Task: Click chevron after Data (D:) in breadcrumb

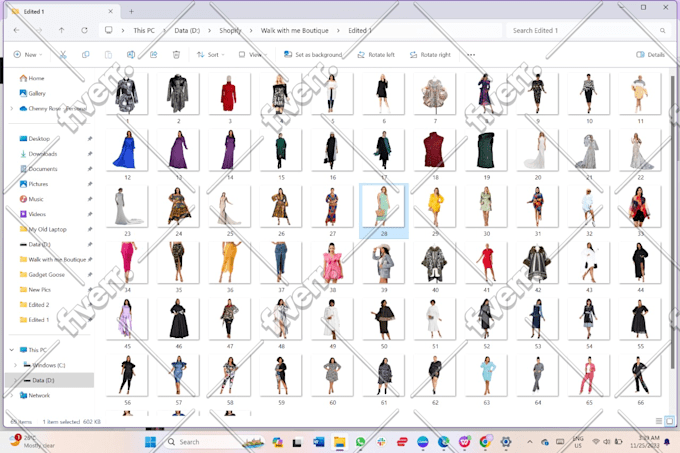Action: pyautogui.click(x=209, y=30)
